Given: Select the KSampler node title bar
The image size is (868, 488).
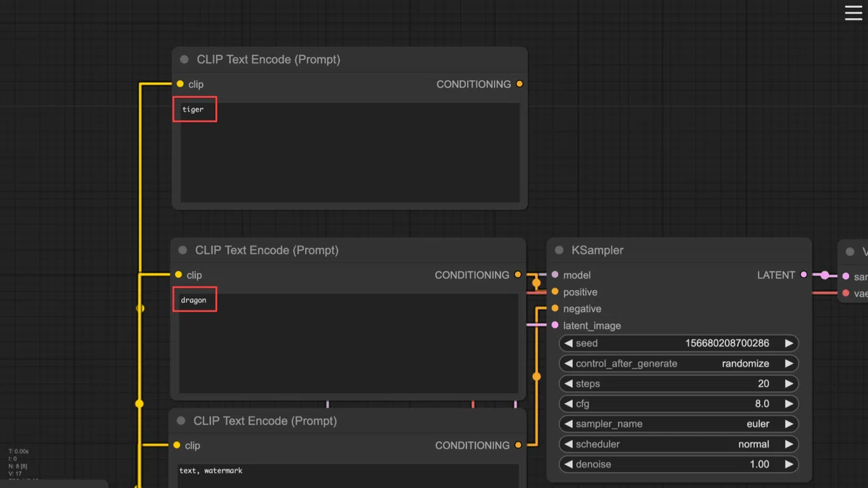Looking at the screenshot, I should coord(679,250).
